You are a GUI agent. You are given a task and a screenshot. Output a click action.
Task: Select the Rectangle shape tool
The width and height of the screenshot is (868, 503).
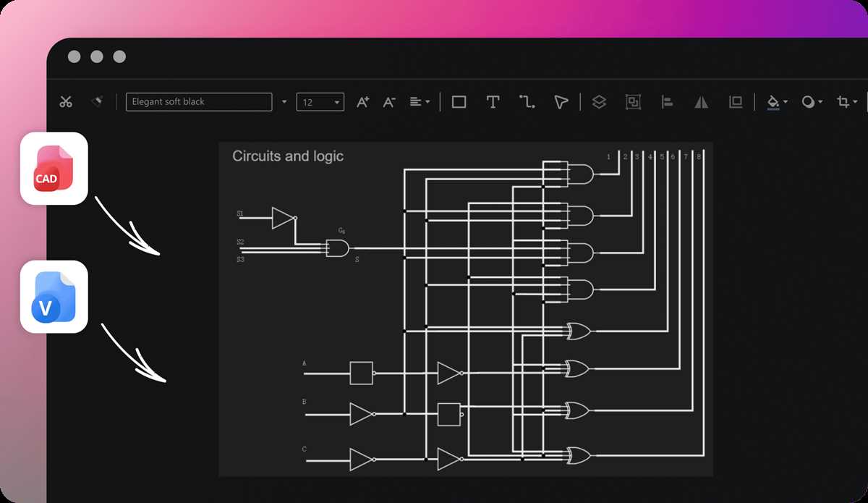point(459,102)
